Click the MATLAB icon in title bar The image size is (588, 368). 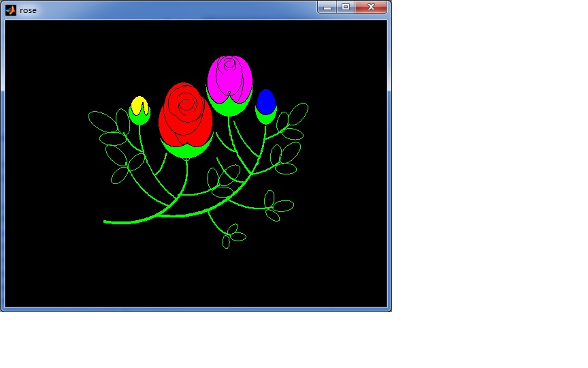tap(10, 10)
